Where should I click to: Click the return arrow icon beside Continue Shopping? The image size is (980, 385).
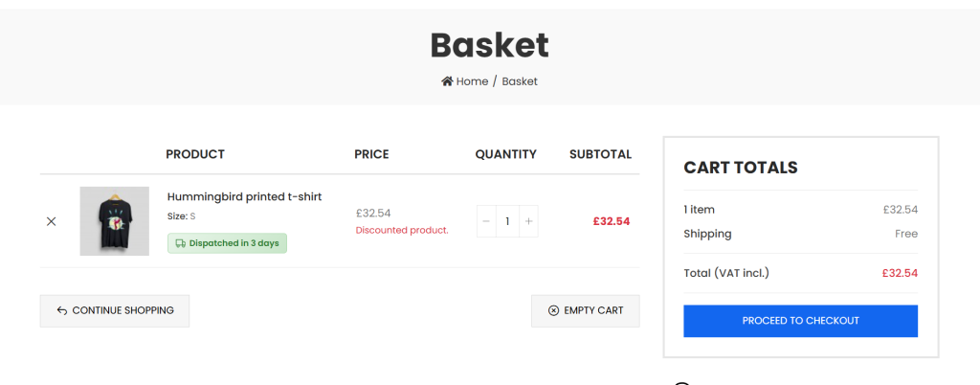(62, 310)
